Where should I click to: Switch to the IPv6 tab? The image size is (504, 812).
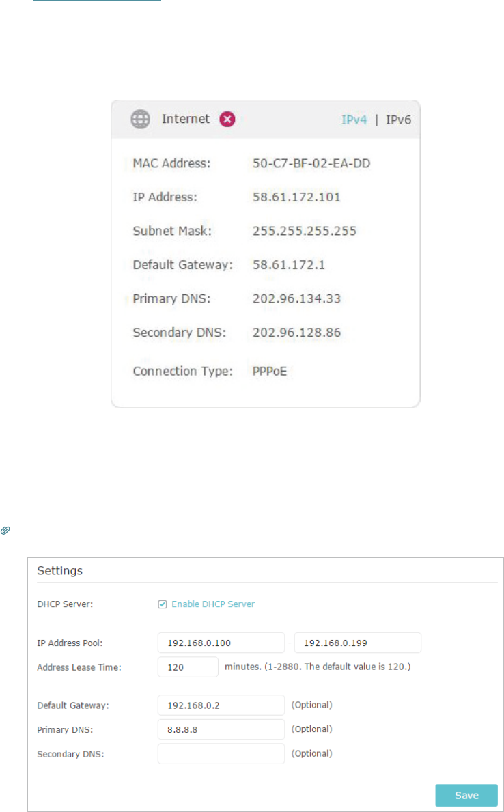398,120
